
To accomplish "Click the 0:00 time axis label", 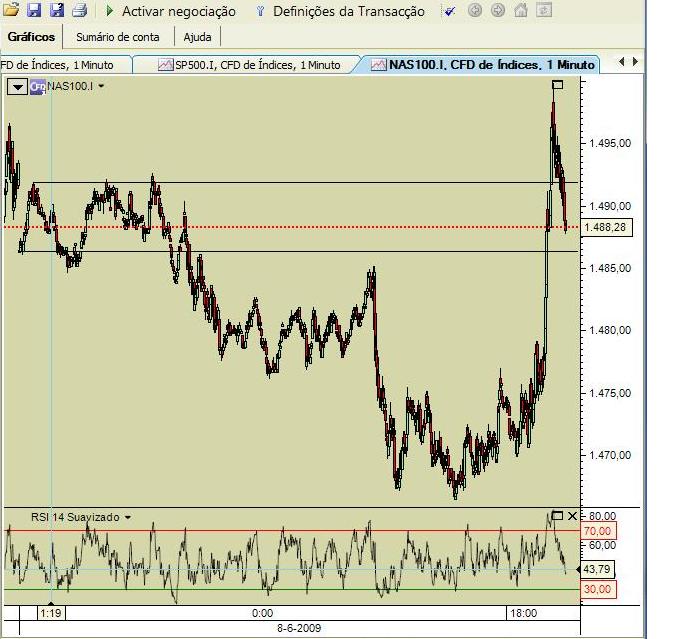I will coord(262,613).
